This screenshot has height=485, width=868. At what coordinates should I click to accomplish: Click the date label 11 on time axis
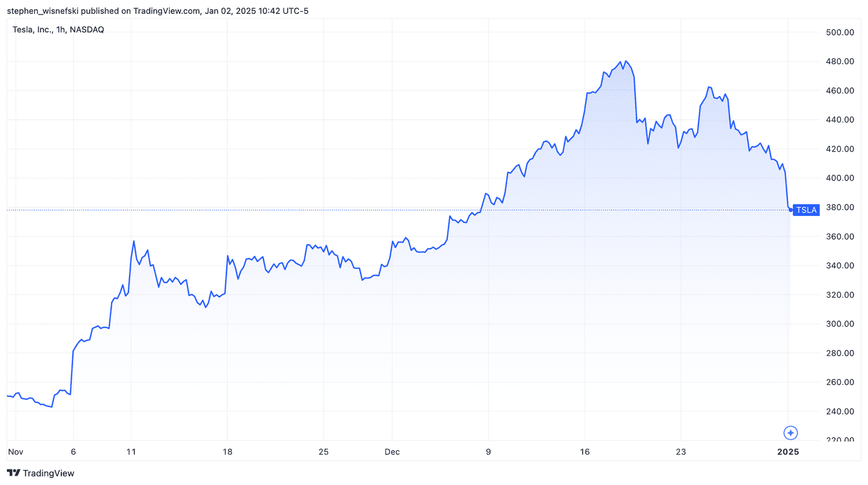pyautogui.click(x=131, y=452)
